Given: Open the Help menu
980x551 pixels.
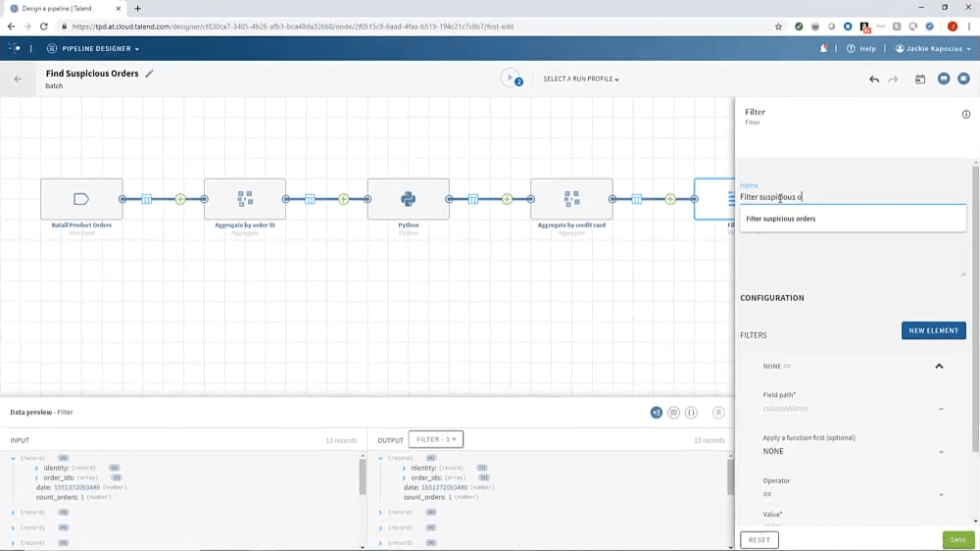Looking at the screenshot, I should 863,48.
